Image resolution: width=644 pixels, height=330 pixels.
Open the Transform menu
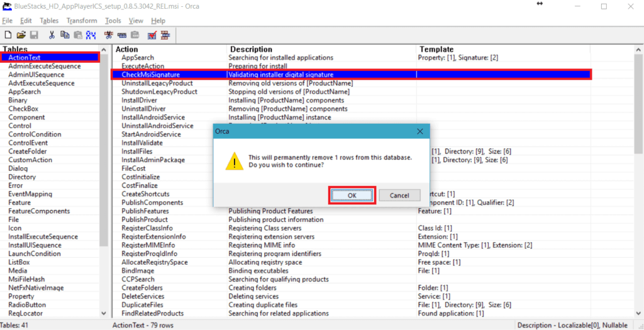tap(82, 21)
